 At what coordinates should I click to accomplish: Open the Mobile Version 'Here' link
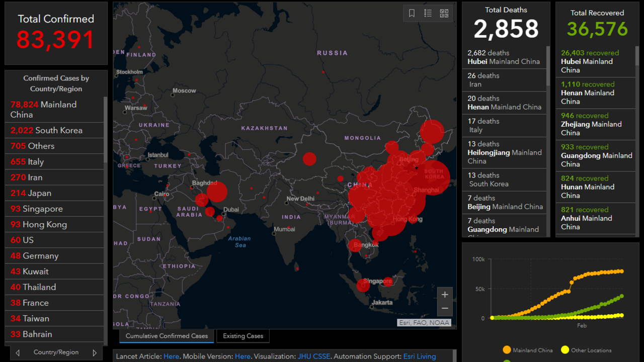(x=243, y=356)
